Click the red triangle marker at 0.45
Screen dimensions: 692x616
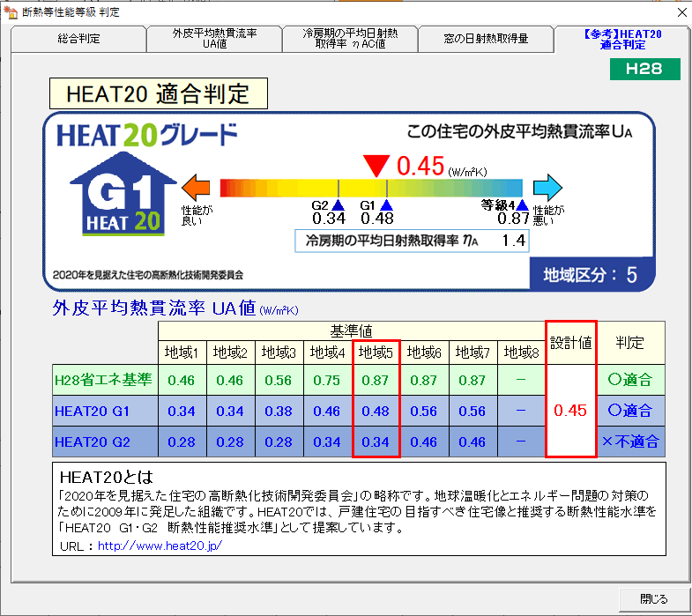pyautogui.click(x=376, y=166)
